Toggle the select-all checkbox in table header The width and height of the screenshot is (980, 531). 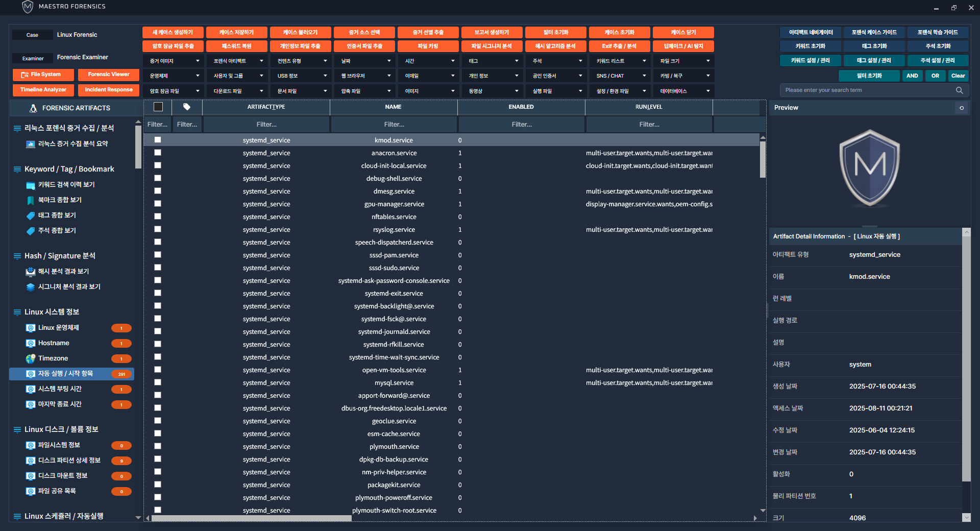(x=158, y=107)
